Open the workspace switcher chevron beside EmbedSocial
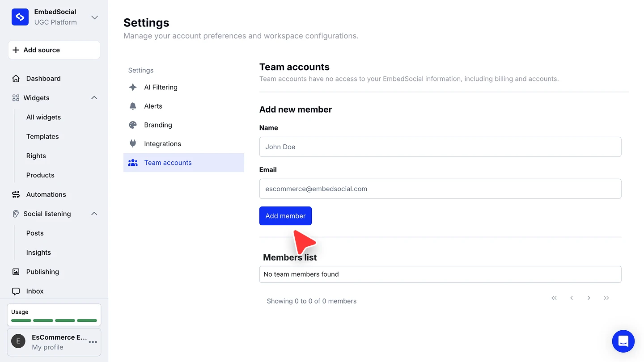 point(94,17)
